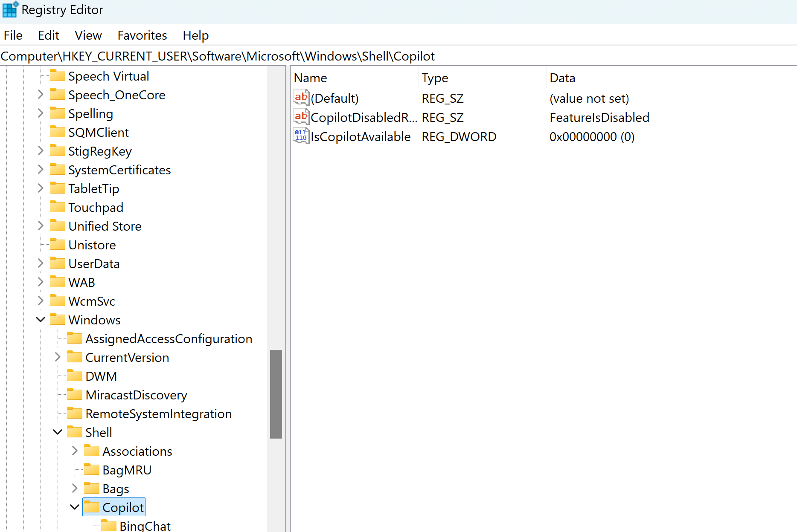The height and width of the screenshot is (532, 797).
Task: Collapse the Shell key
Action: pos(58,432)
